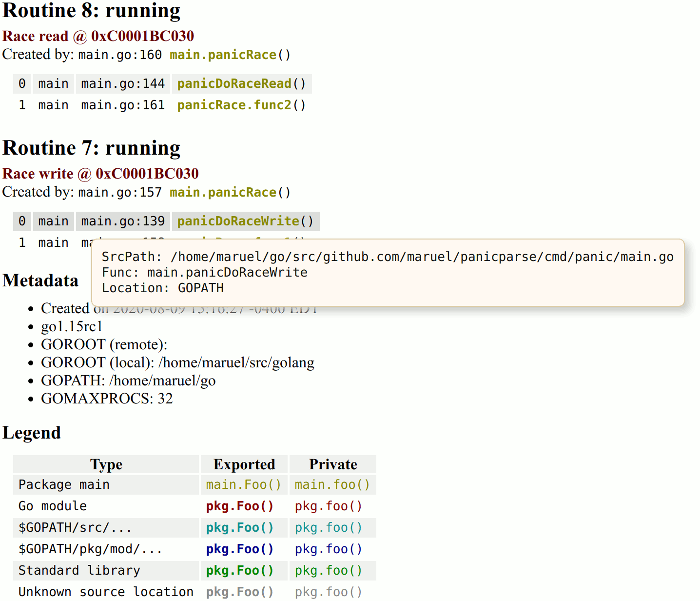Select panicRace.func2() in Routine 8 stack

pos(241,105)
